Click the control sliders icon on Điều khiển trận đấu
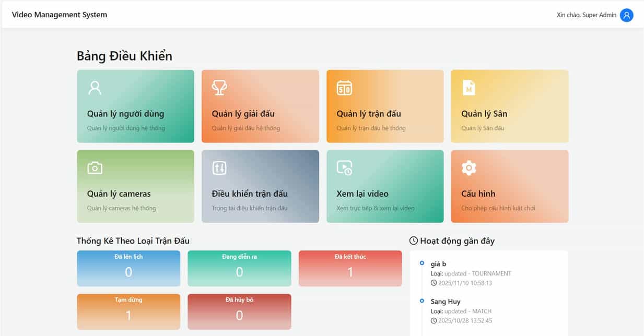644x336 pixels. [219, 167]
